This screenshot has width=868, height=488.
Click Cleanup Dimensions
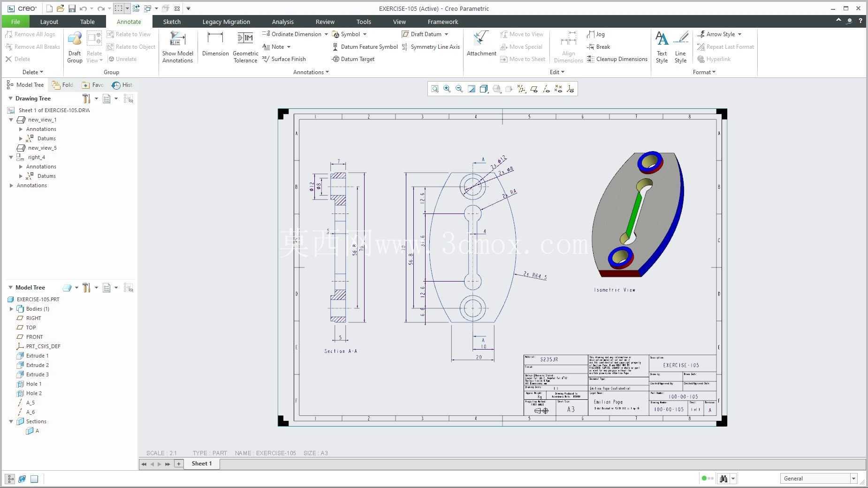click(617, 59)
